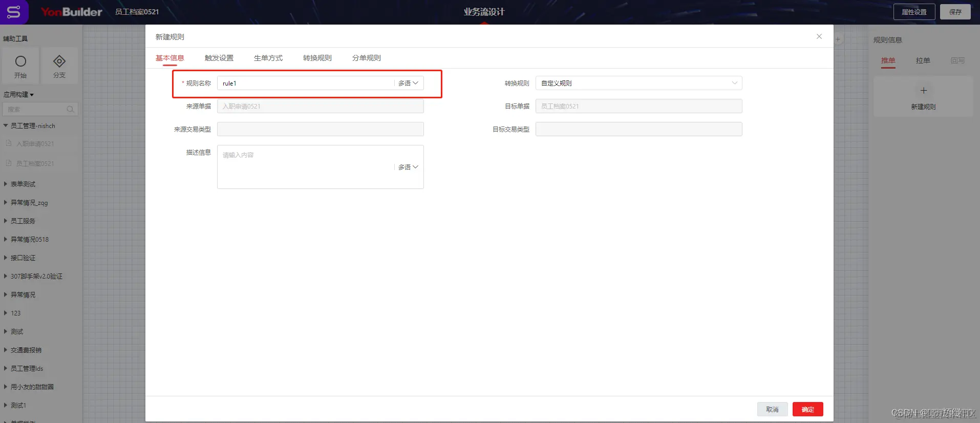This screenshot has height=423, width=980.
Task: Click into the 规则名称 input with rule1
Action: (x=306, y=83)
